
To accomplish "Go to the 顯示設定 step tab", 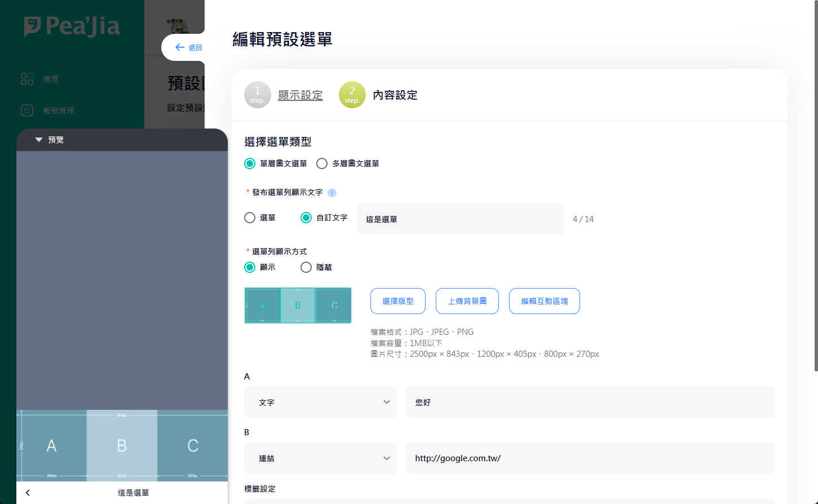I will 300,95.
